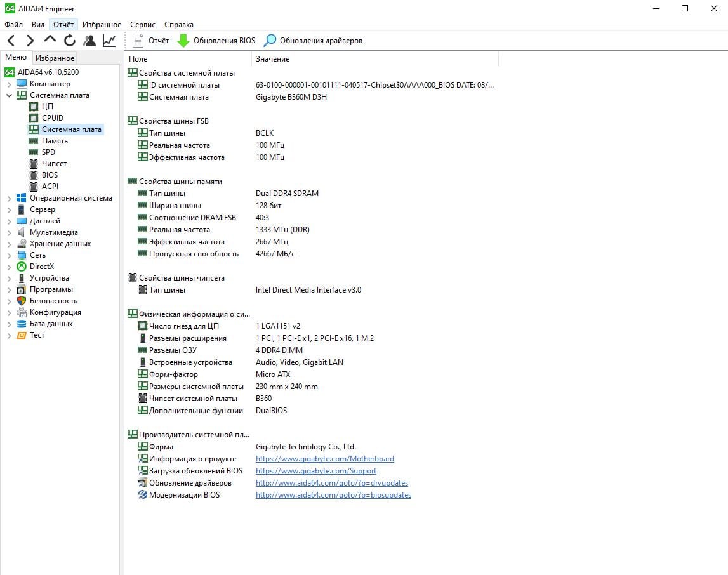Collapse the Системная плата tree node
Viewport: 728px width, 575px height.
pos(10,95)
